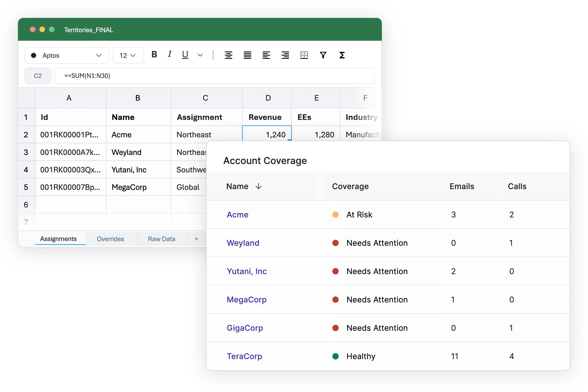
Task: Click the yellow minimize window button
Action: click(42, 30)
